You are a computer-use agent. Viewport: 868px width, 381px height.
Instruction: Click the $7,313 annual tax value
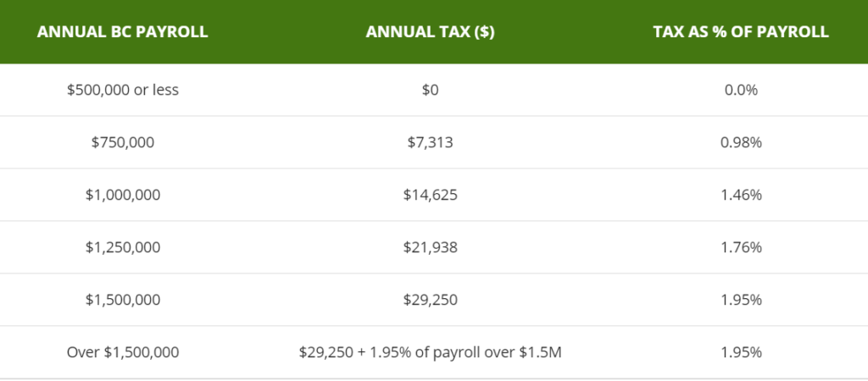click(431, 142)
